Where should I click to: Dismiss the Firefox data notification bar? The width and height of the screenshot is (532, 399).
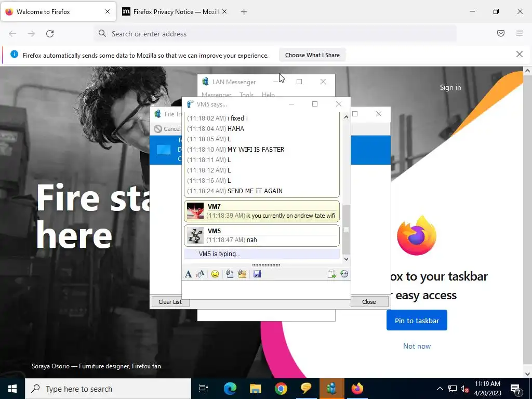[520, 54]
